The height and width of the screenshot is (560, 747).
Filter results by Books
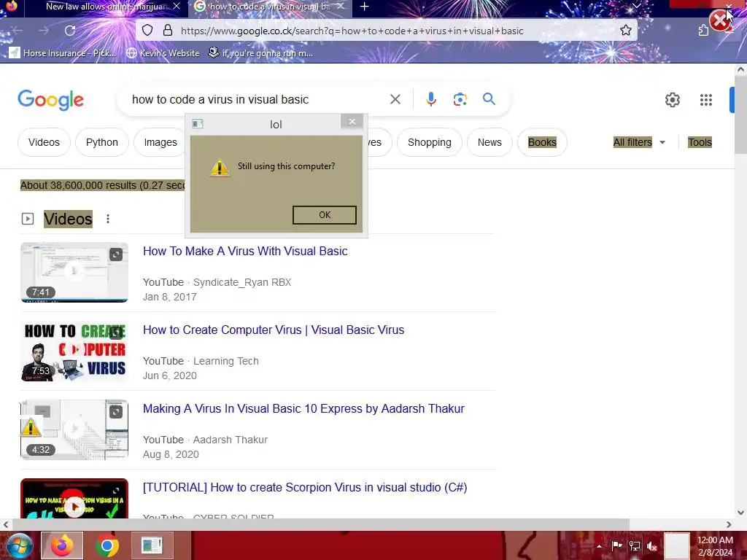click(x=542, y=142)
